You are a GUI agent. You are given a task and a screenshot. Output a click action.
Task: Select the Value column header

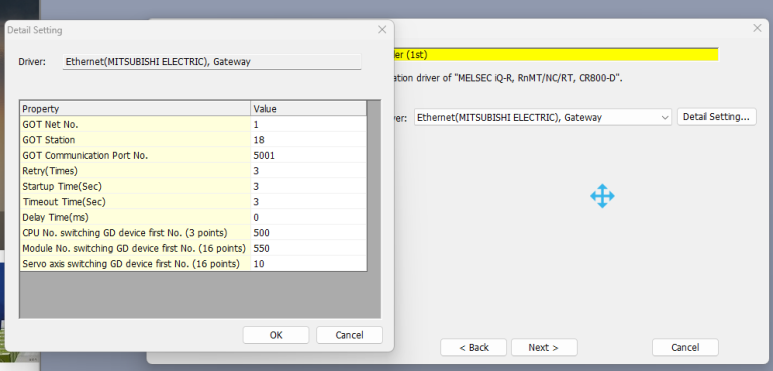pyautogui.click(x=309, y=109)
